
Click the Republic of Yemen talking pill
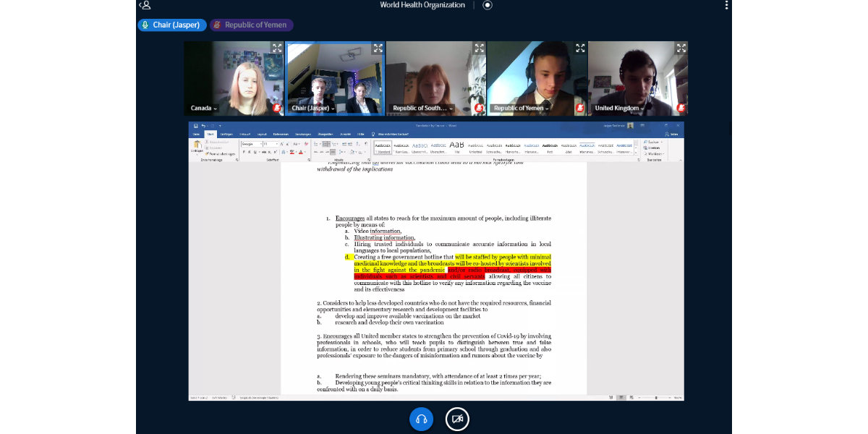(x=251, y=25)
